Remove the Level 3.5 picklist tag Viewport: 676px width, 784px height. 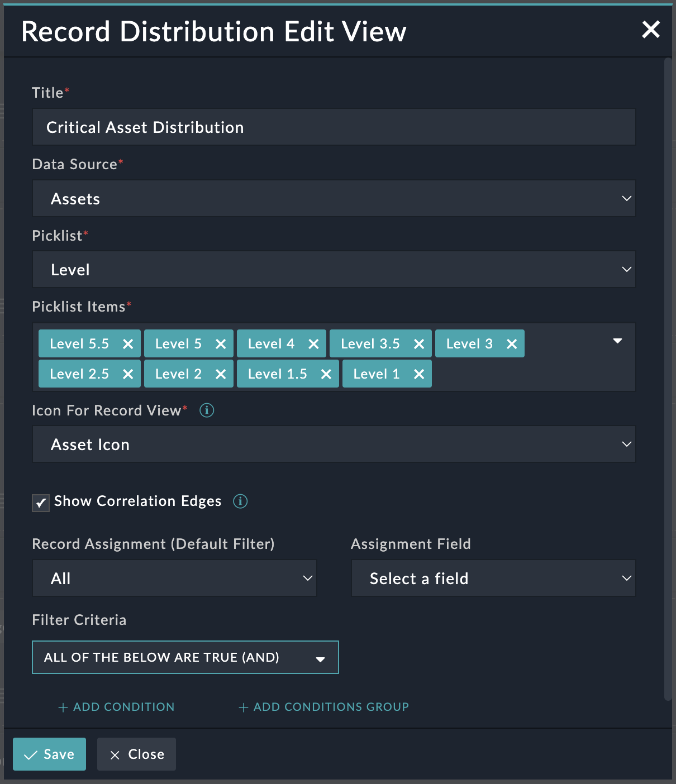tap(419, 344)
